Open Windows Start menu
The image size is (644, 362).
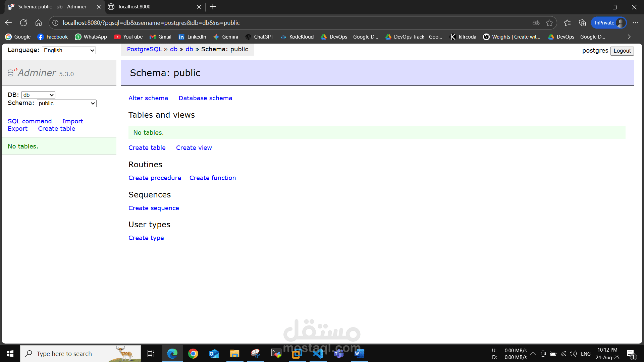pos(10,354)
